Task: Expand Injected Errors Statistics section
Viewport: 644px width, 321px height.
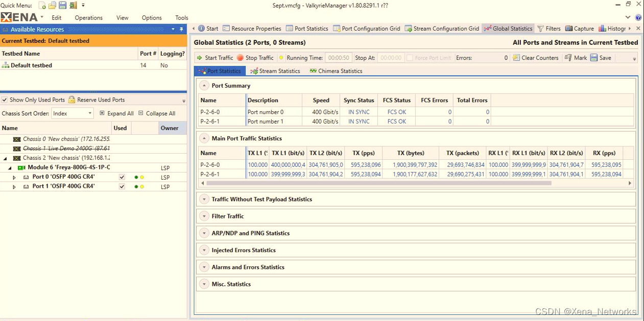Action: [x=204, y=250]
